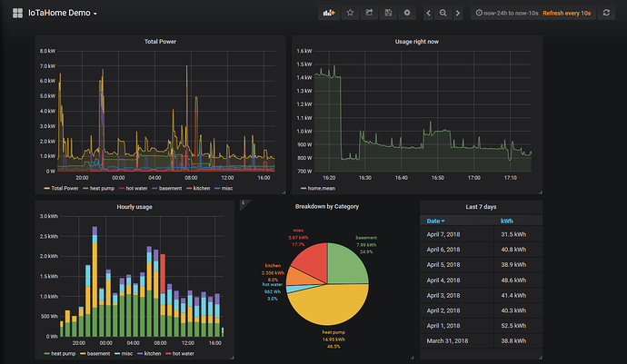This screenshot has height=364, width=627.
Task: Click the yellow heat pump pie slice
Action: tap(330, 306)
